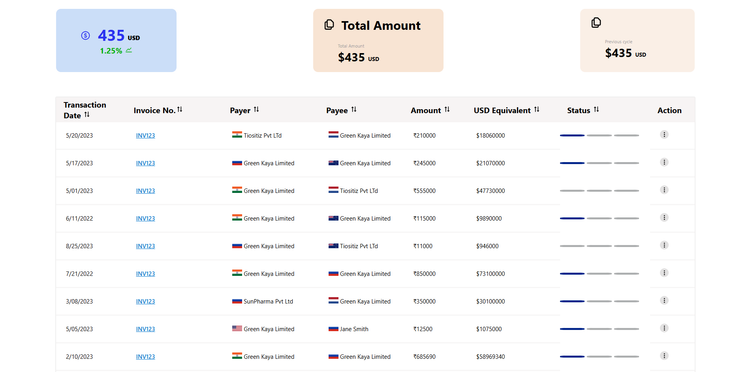This screenshot has height=372, width=750.
Task: Click payer name Tiositiz Pvt LTd in 5/20/2023 row
Action: tap(263, 135)
